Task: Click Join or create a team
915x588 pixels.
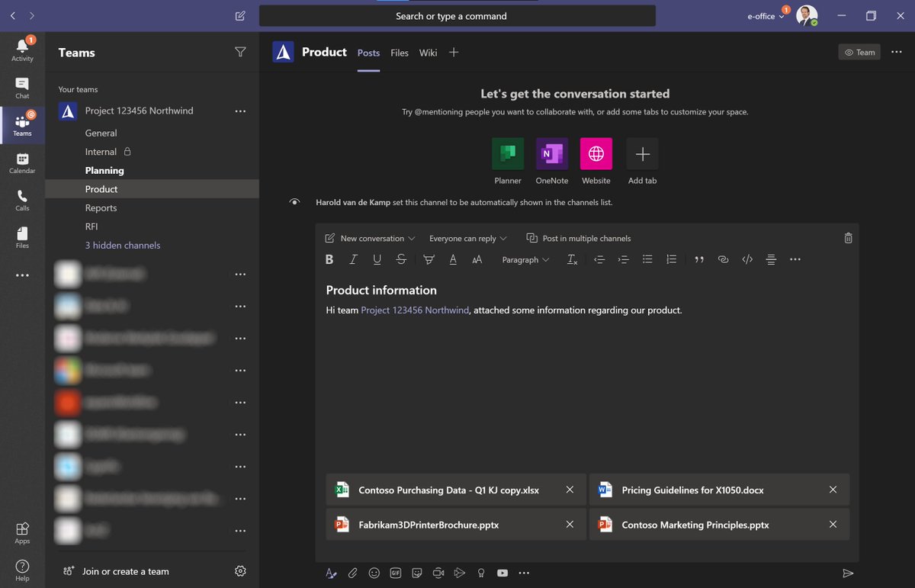Action: click(115, 571)
